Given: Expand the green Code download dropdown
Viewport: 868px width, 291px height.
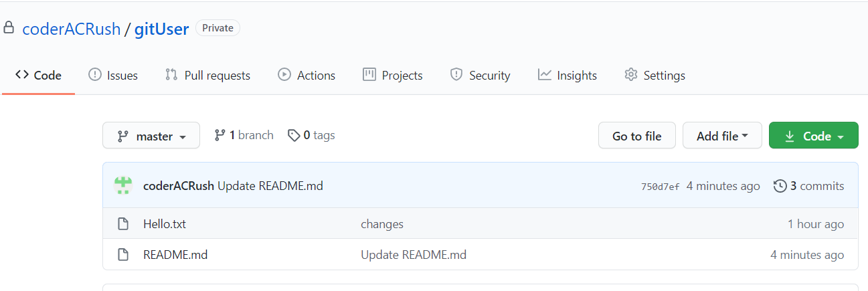Looking at the screenshot, I should click(813, 136).
